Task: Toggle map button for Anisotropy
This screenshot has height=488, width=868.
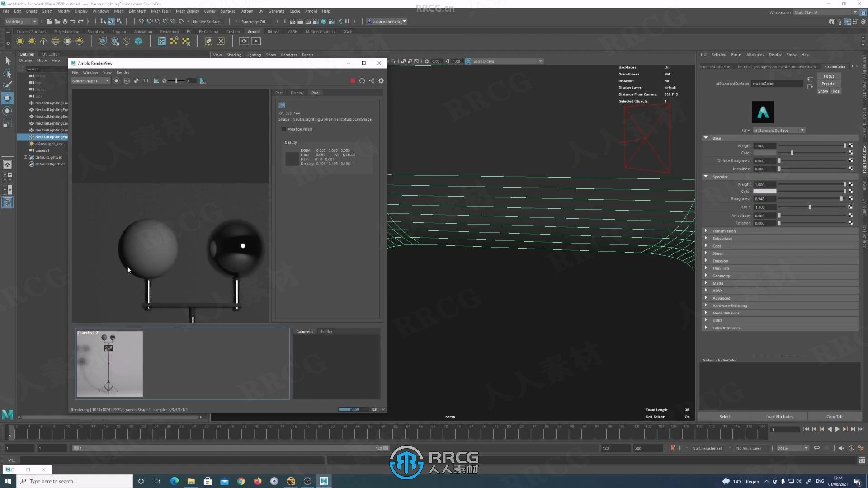Action: [851, 216]
